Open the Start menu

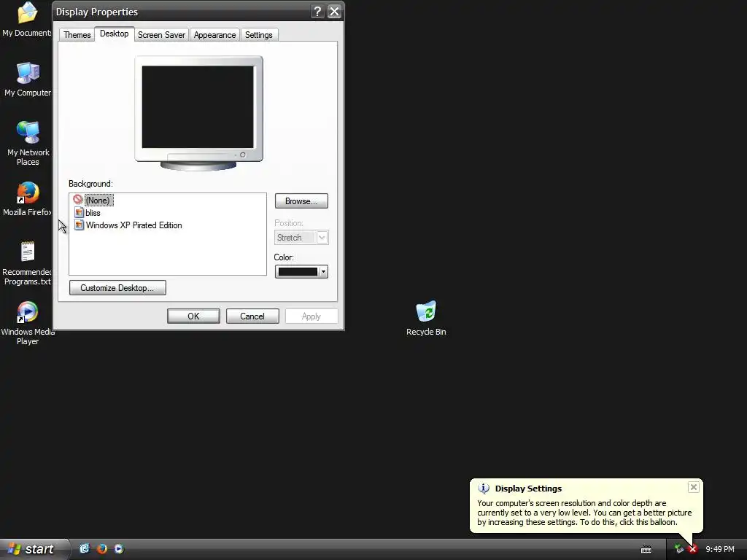click(x=34, y=549)
